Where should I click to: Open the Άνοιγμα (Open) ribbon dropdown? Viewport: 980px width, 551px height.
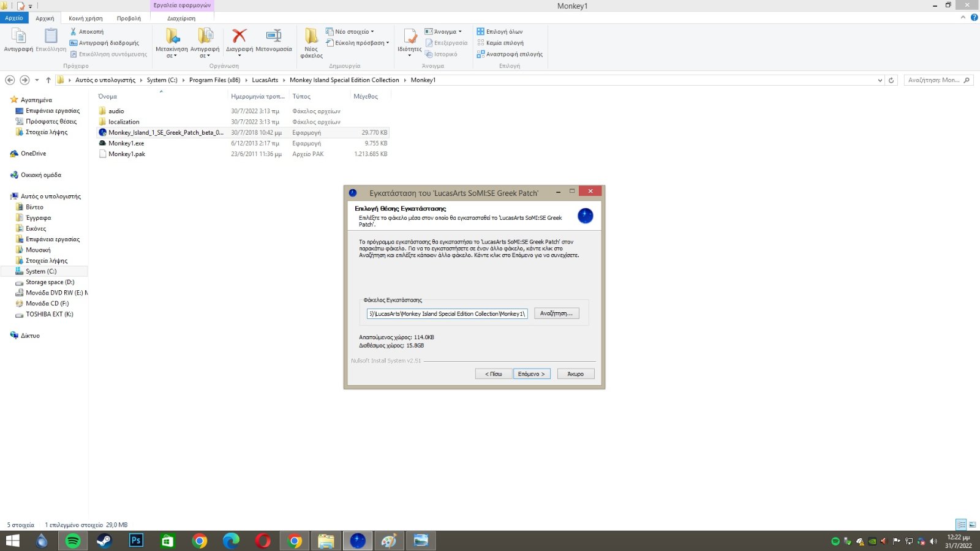[x=443, y=32]
